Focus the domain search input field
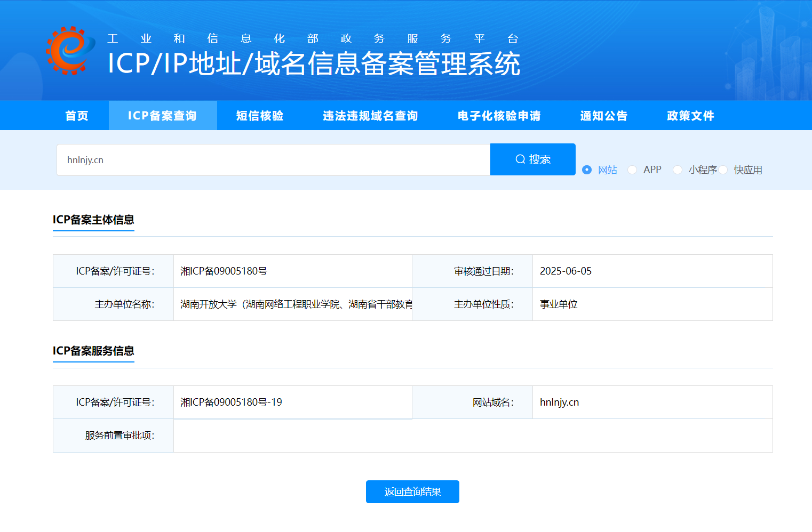Screen dimensions: 812x532 pyautogui.click(x=273, y=160)
